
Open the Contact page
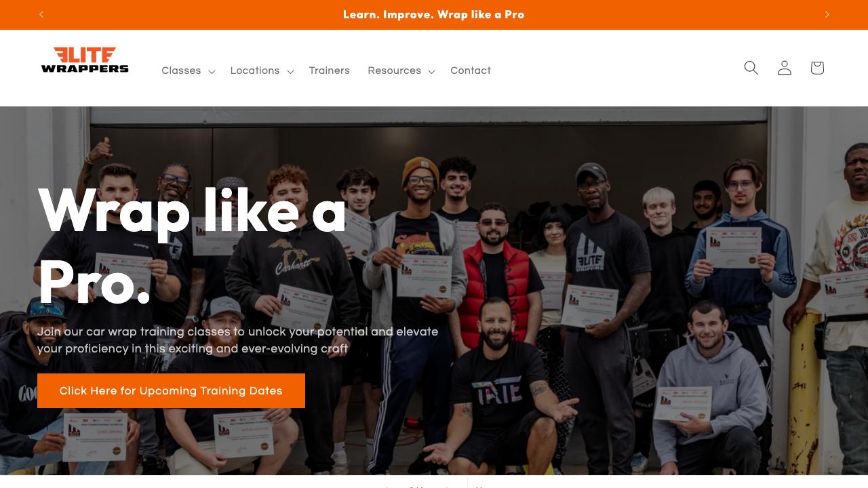click(471, 70)
